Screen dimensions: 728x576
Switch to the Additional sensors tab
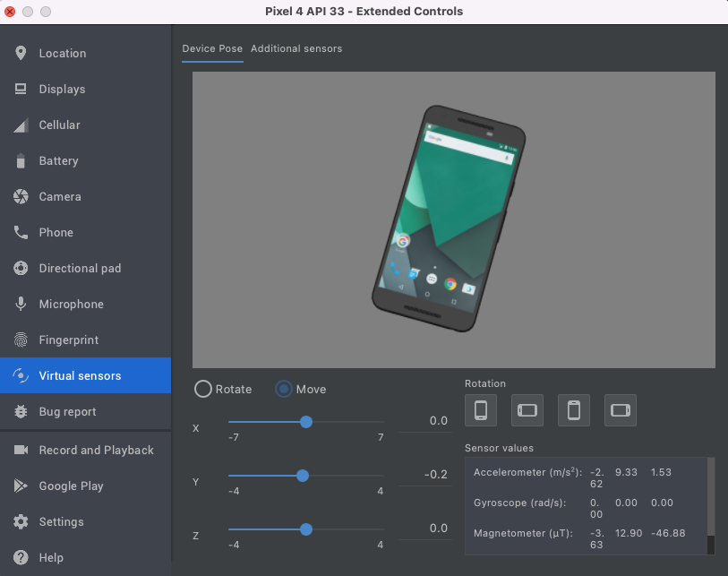pyautogui.click(x=296, y=48)
